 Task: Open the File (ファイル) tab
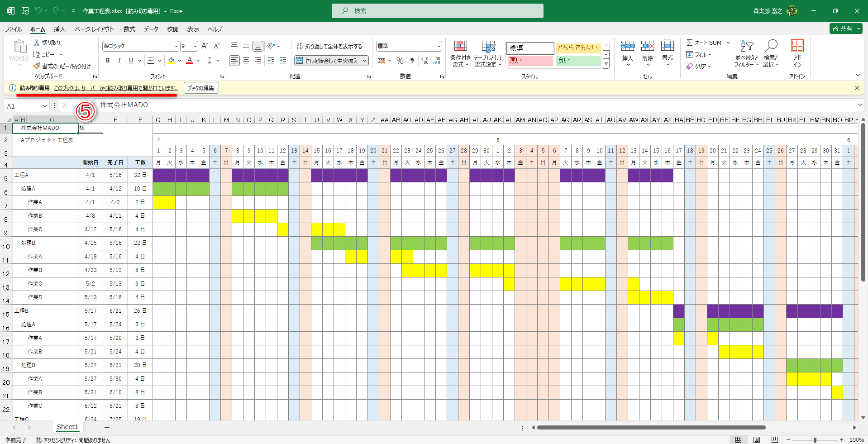tap(14, 29)
